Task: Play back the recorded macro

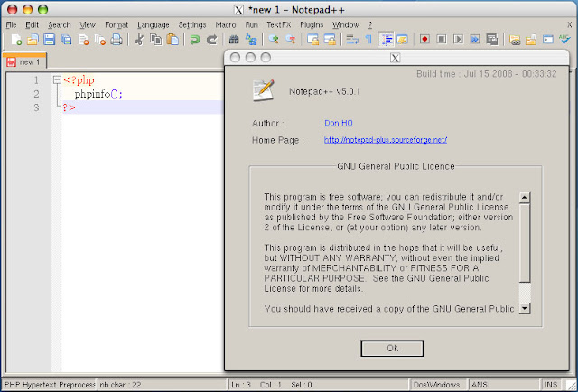Action: pos(458,39)
